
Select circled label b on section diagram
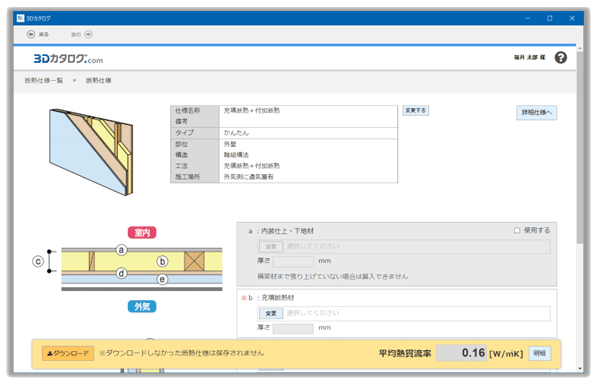pyautogui.click(x=162, y=261)
